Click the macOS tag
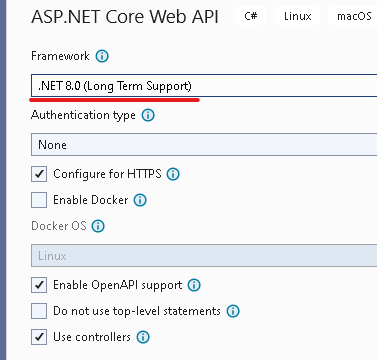This screenshot has height=360, width=377. pyautogui.click(x=354, y=16)
